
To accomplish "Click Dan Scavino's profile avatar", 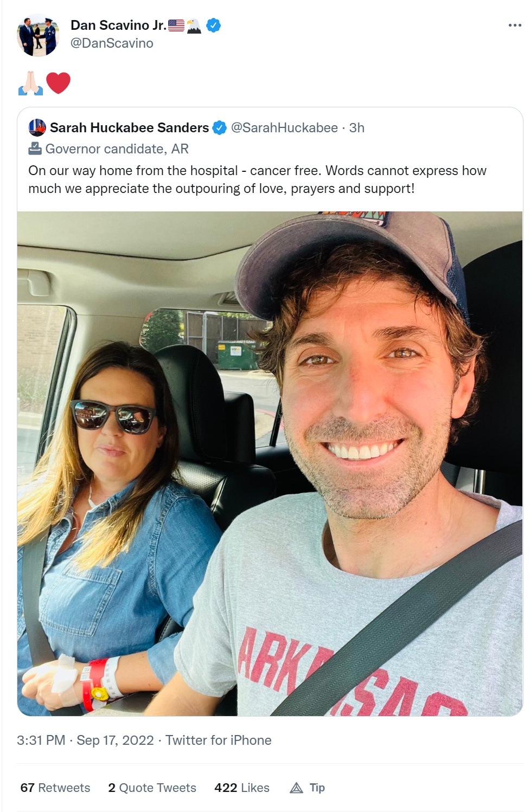I will click(x=38, y=35).
